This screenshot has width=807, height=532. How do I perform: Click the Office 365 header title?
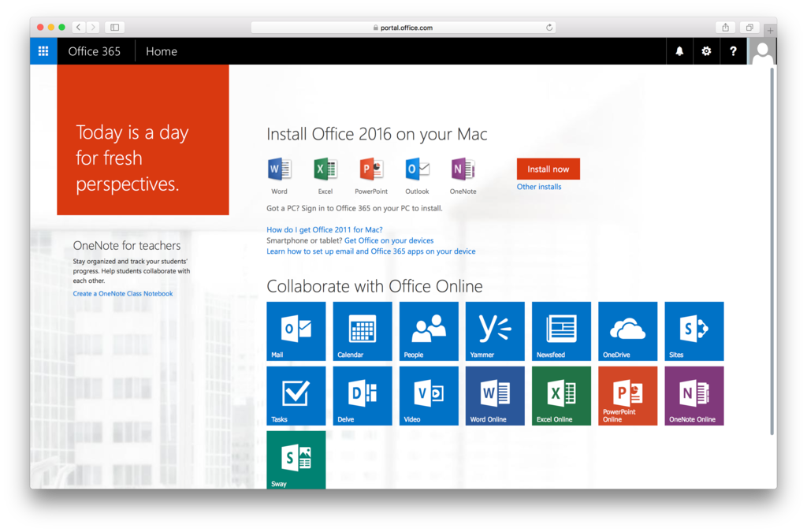94,51
